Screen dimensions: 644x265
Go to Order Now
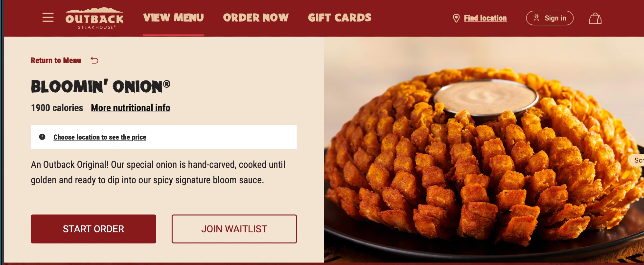point(256,18)
